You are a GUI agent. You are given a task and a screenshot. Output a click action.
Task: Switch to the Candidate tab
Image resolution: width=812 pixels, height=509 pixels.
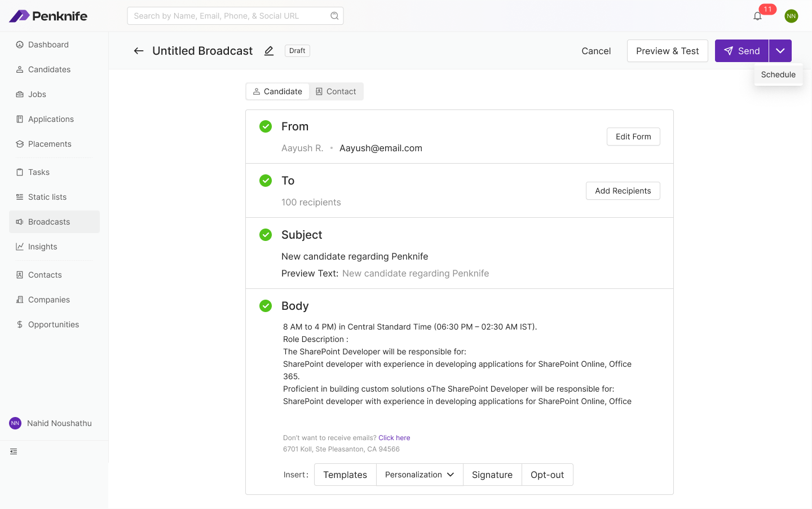(277, 91)
